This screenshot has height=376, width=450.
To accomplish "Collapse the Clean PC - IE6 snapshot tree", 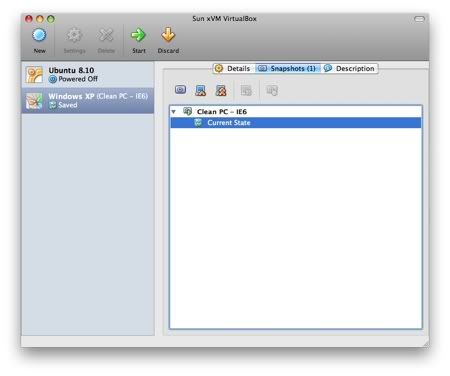I will click(x=173, y=112).
